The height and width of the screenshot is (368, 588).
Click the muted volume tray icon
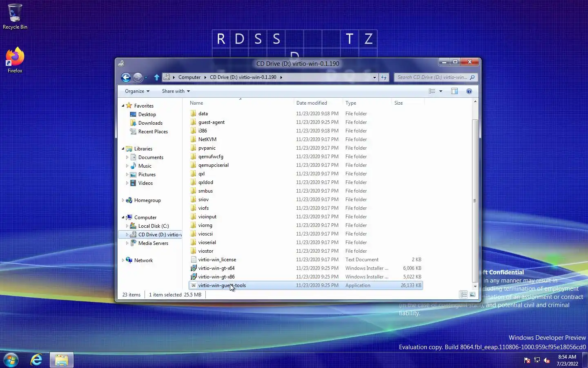tap(547, 360)
